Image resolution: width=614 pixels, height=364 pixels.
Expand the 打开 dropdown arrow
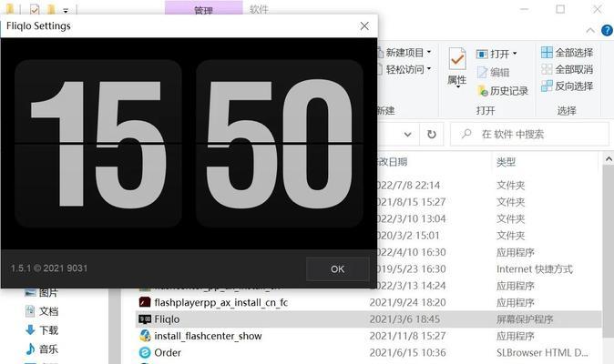pos(515,54)
